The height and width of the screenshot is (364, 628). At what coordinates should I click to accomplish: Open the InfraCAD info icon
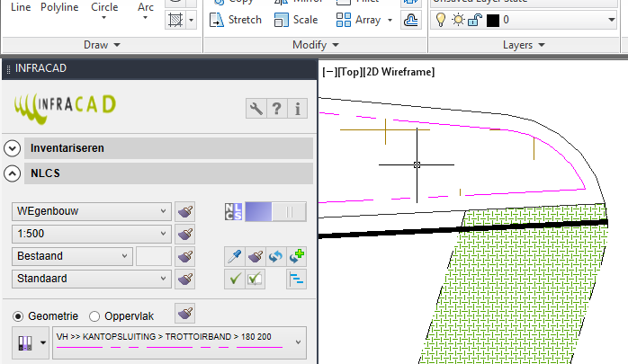pyautogui.click(x=298, y=109)
